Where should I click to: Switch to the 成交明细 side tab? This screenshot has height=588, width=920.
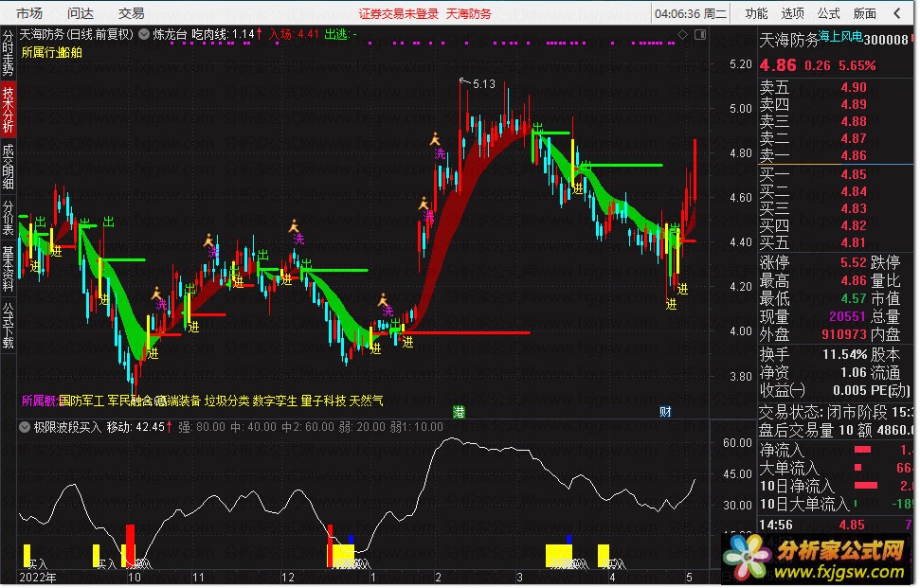pos(8,167)
